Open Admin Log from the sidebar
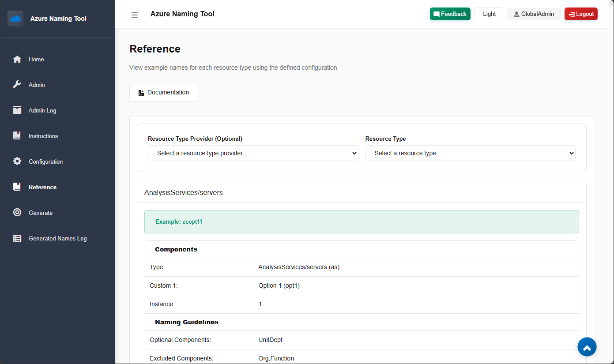The image size is (614, 364). (17, 110)
